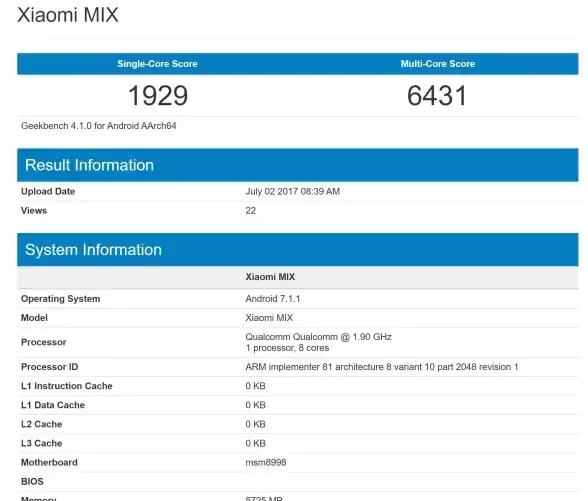
Task: Click the Model value Xiaomi MIX
Action: point(269,318)
